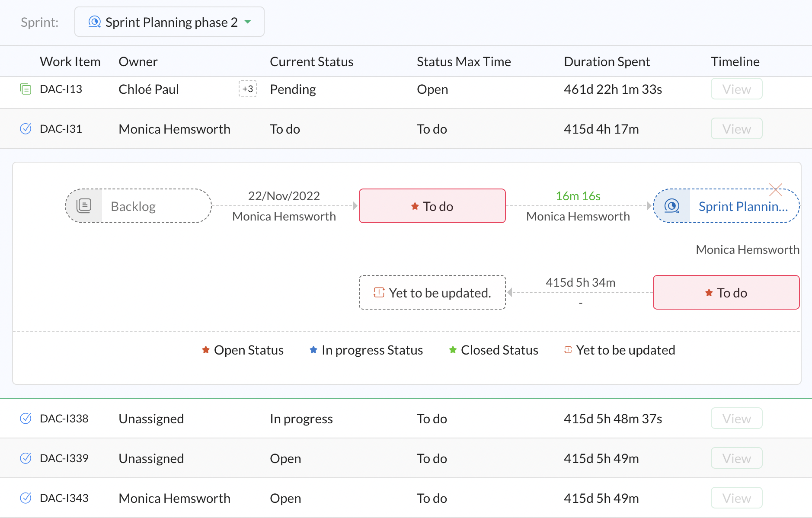Viewport: 812px width, 518px height.
Task: Click the DAC-I343 task check icon
Action: (26, 498)
